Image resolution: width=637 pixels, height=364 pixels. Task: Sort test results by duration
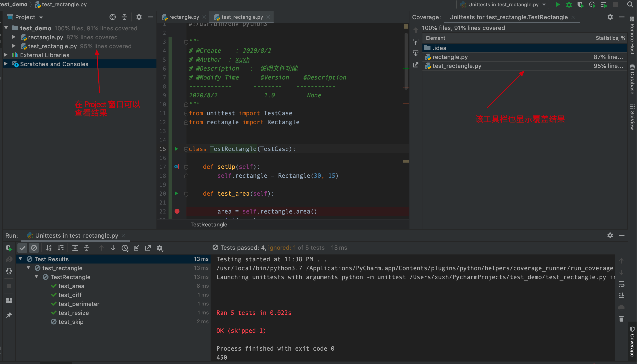61,248
